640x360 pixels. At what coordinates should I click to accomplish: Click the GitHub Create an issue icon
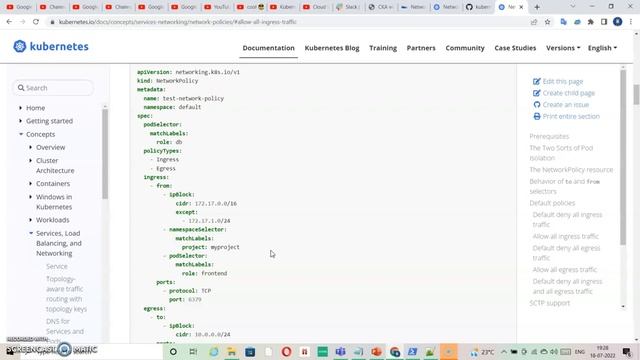tap(537, 104)
